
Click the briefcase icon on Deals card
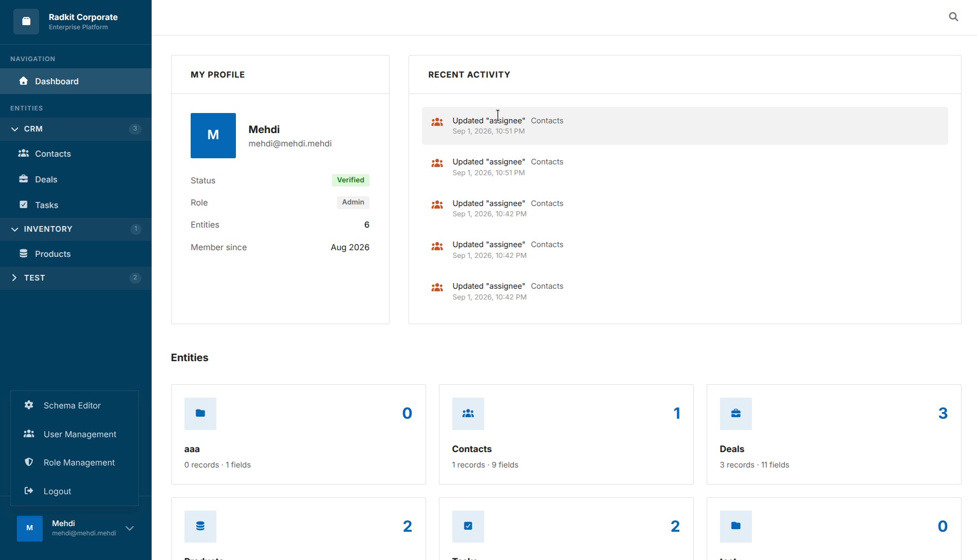736,414
